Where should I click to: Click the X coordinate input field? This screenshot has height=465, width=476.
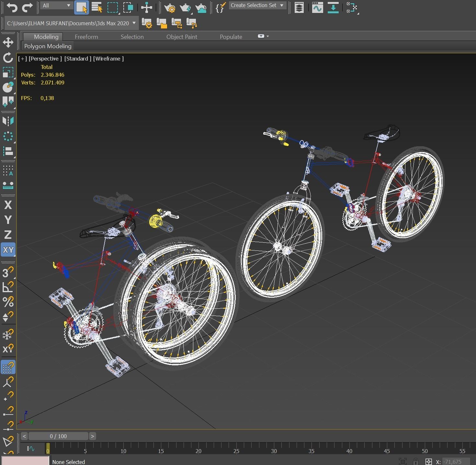point(456,462)
